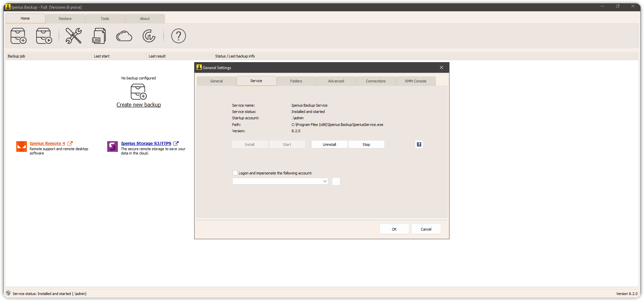
Task: Click the '.\admin' startup account value
Action: 297,118
